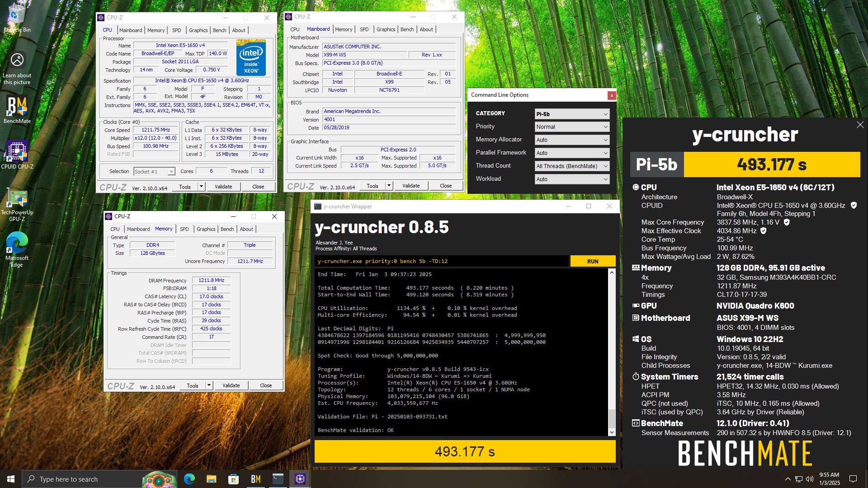Click the 493.177 s yellow result bar

(465, 451)
